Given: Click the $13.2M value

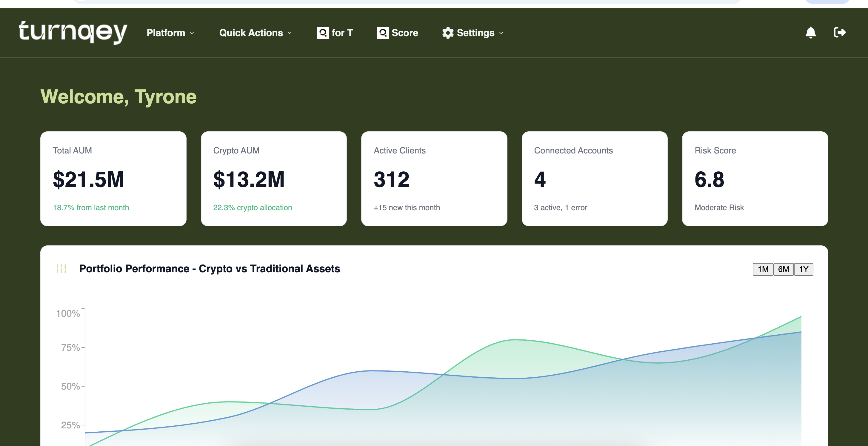Looking at the screenshot, I should 249,179.
